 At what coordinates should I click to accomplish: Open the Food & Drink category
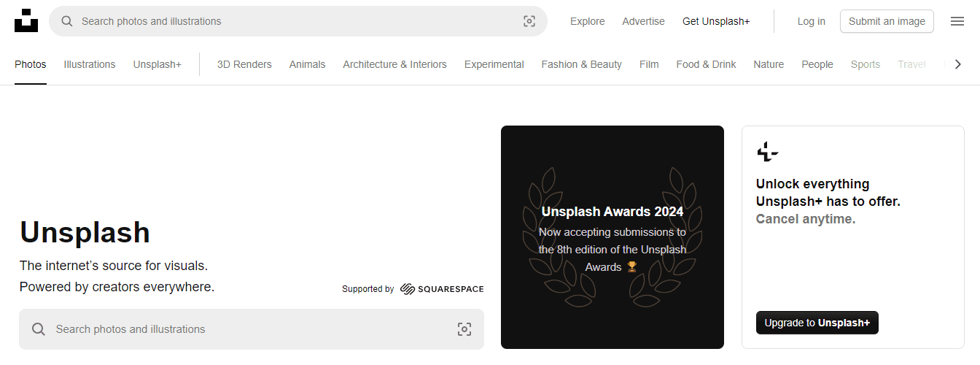tap(706, 64)
